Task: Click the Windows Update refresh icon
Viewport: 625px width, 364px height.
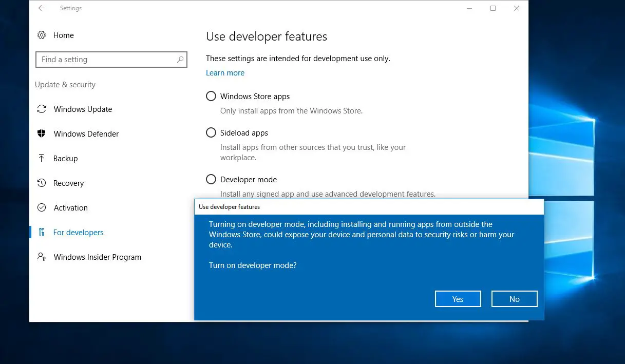Action: (x=42, y=109)
